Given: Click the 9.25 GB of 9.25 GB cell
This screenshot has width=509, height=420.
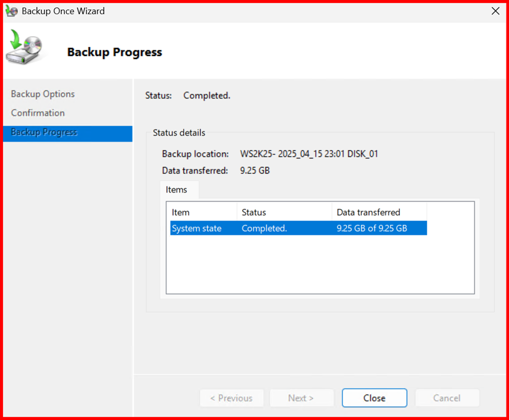Looking at the screenshot, I should 372,229.
